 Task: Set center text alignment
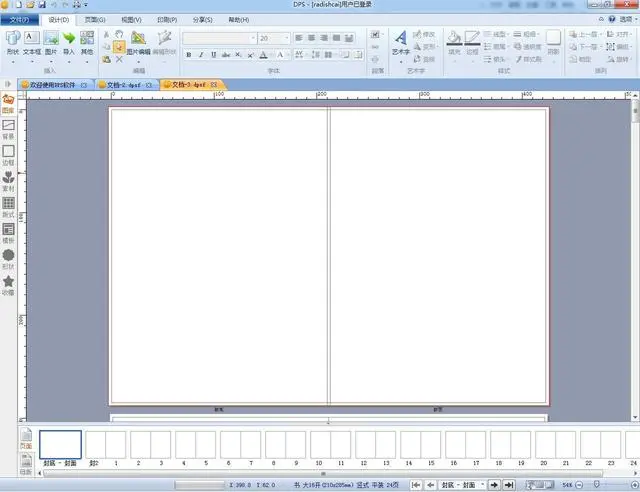tap(311, 38)
